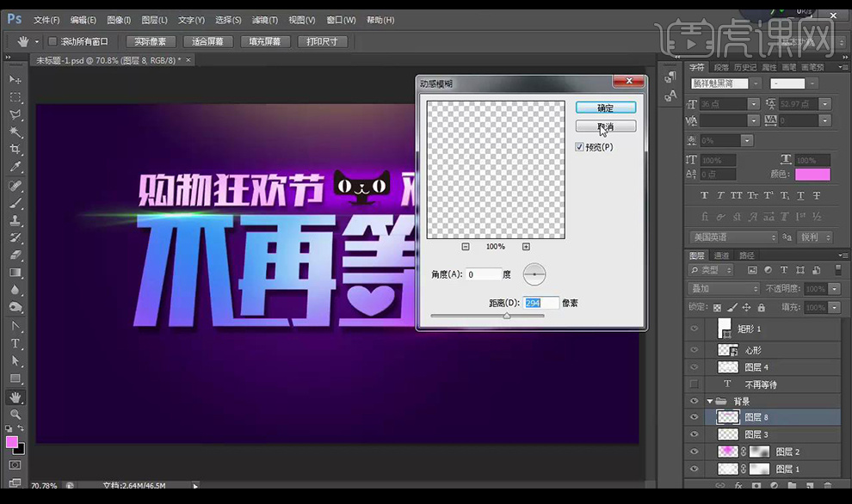Open the font size dropdown
852x504 pixels.
tap(753, 104)
